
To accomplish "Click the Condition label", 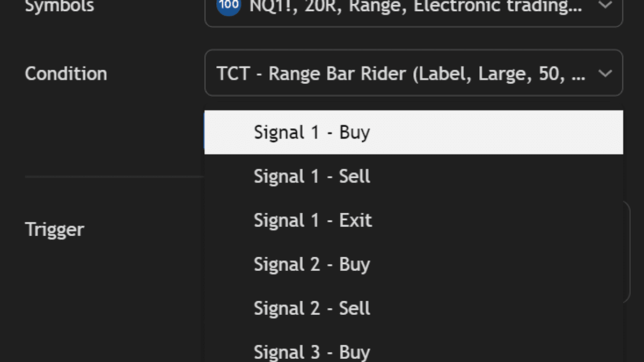I will pyautogui.click(x=66, y=74).
